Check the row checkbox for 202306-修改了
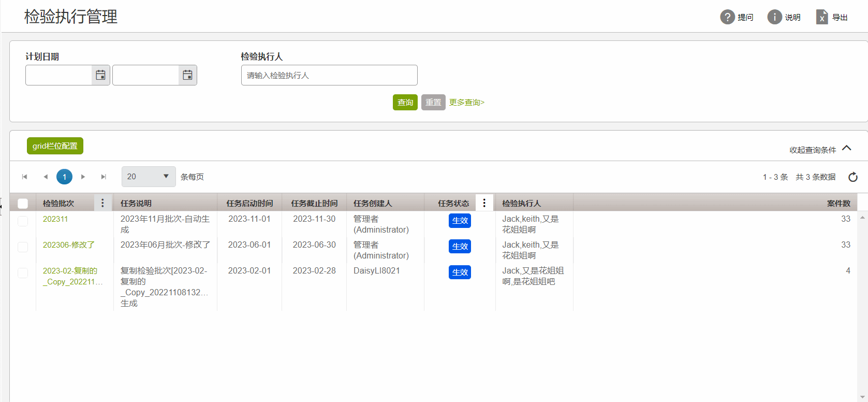This screenshot has width=868, height=402. pos(23,247)
